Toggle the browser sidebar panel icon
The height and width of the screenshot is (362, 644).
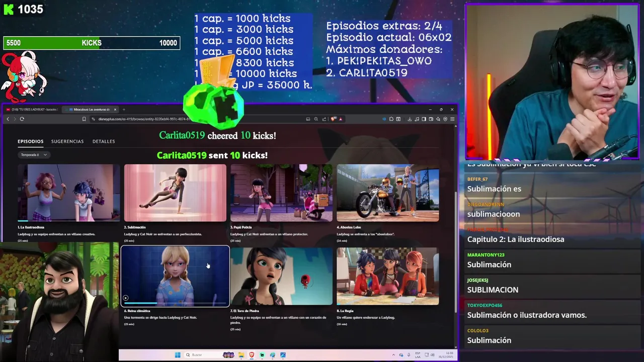pyautogui.click(x=424, y=119)
